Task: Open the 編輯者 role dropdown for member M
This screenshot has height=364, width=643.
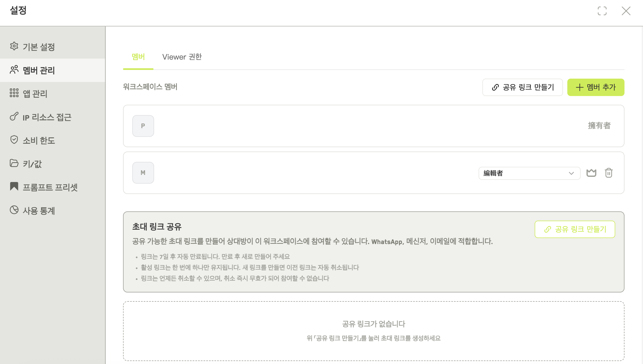Action: pyautogui.click(x=529, y=173)
